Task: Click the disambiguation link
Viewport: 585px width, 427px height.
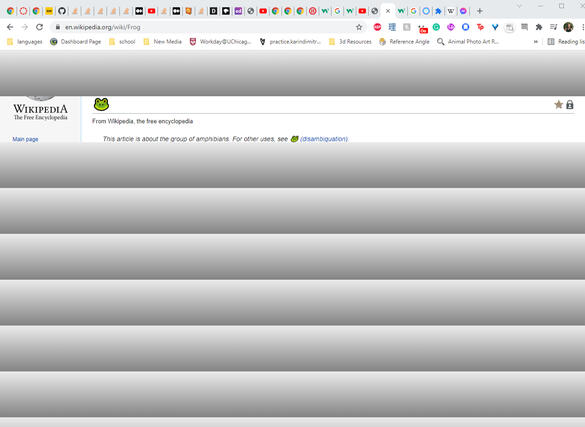Action: click(324, 139)
